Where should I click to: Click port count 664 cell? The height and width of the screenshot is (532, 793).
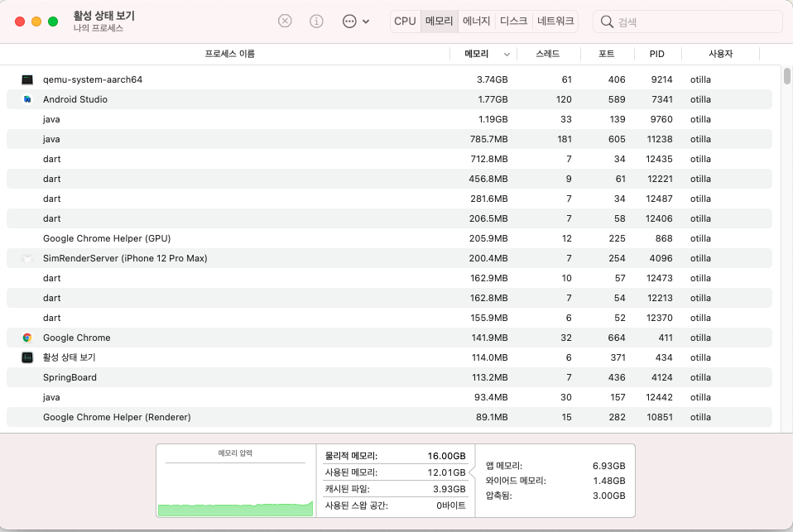point(617,338)
